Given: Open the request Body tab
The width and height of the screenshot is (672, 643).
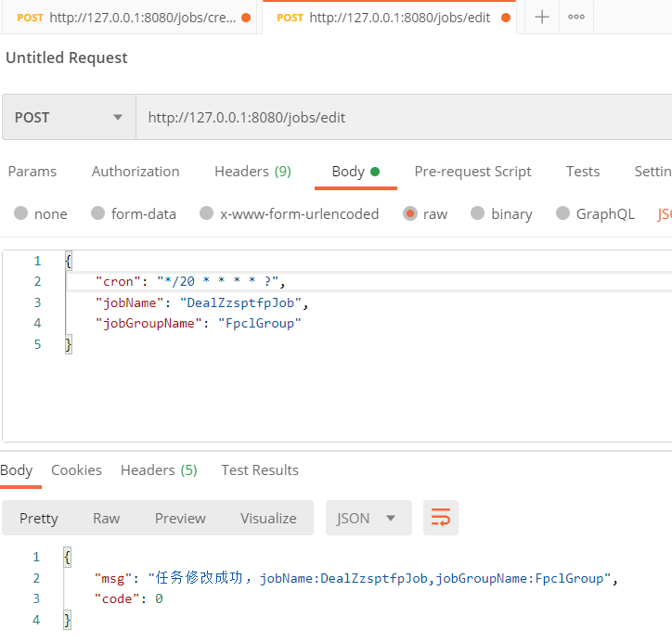Looking at the screenshot, I should point(355,172).
